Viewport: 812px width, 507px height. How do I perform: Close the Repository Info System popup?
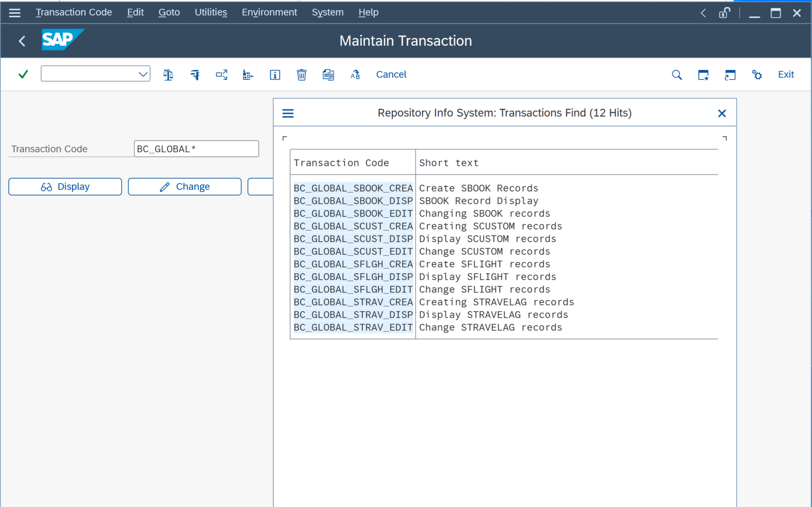click(722, 113)
